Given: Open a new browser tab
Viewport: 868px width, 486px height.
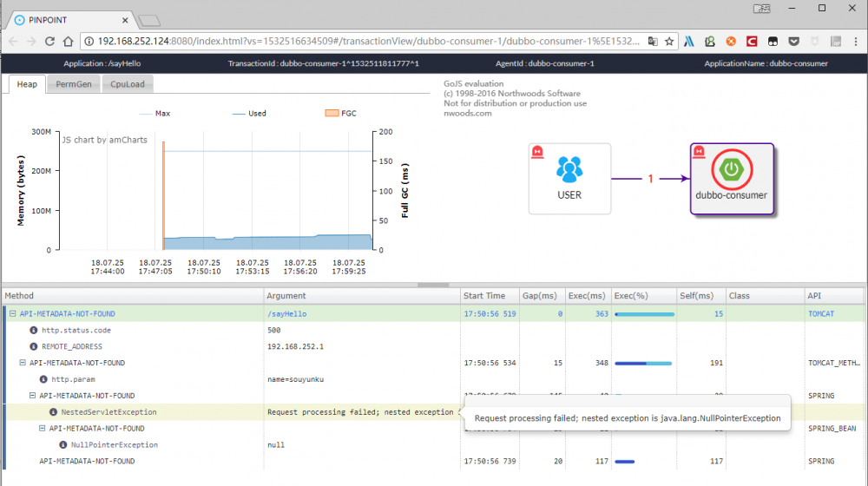Looking at the screenshot, I should (149, 21).
